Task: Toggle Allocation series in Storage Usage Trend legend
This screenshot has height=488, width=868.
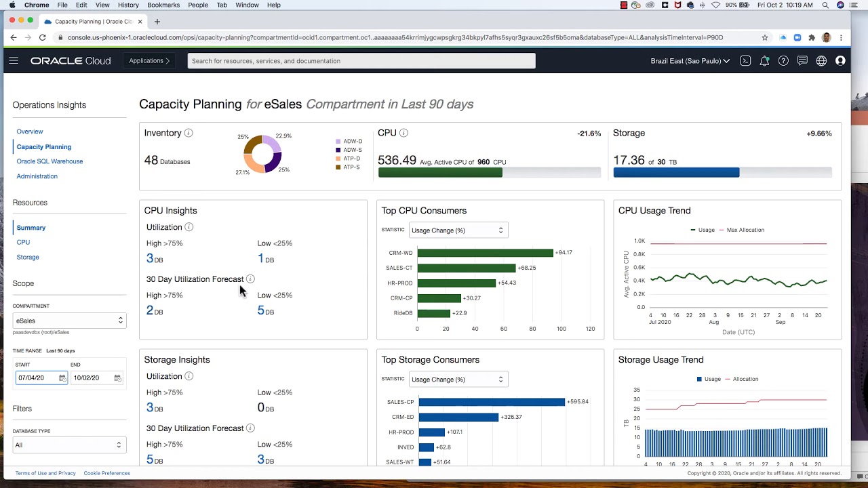Action: (x=741, y=379)
